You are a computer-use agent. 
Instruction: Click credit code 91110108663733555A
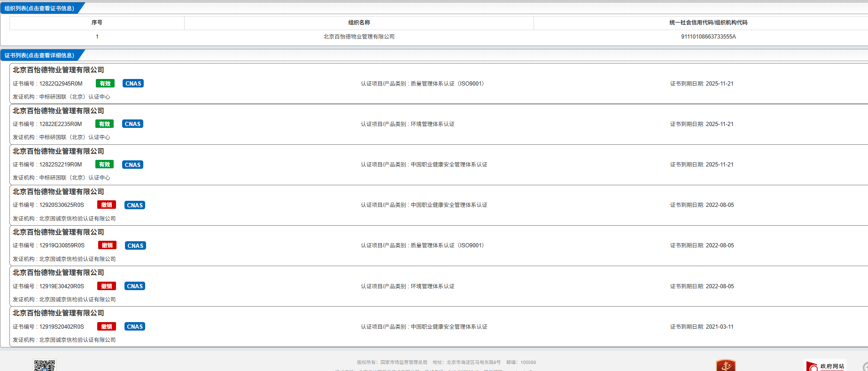coord(708,37)
